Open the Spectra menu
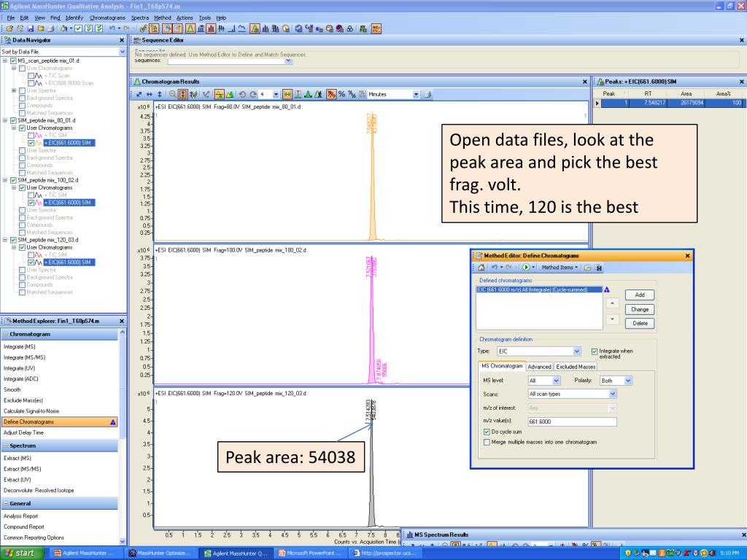The width and height of the screenshot is (747, 560). click(140, 17)
